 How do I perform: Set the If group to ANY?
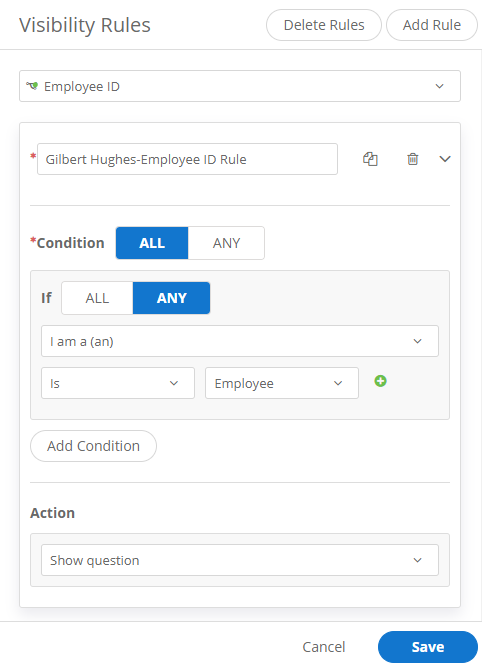coord(171,298)
